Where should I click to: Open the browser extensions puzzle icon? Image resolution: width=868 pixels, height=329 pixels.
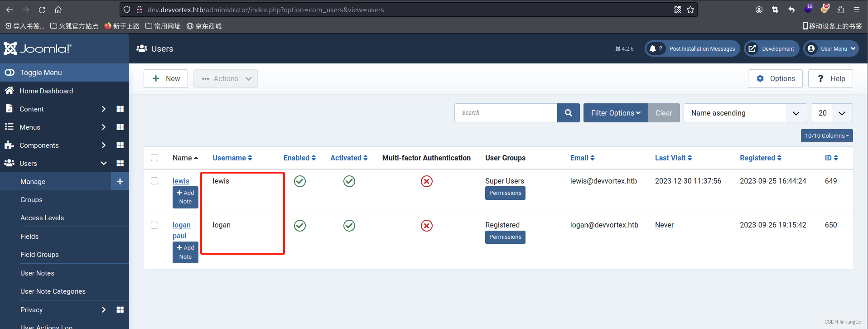[840, 10]
